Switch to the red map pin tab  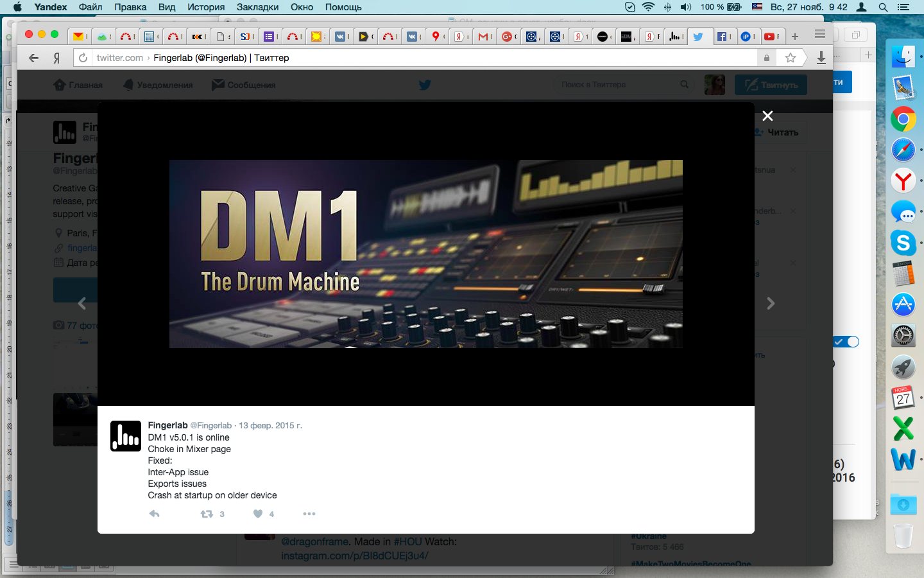pyautogui.click(x=436, y=37)
